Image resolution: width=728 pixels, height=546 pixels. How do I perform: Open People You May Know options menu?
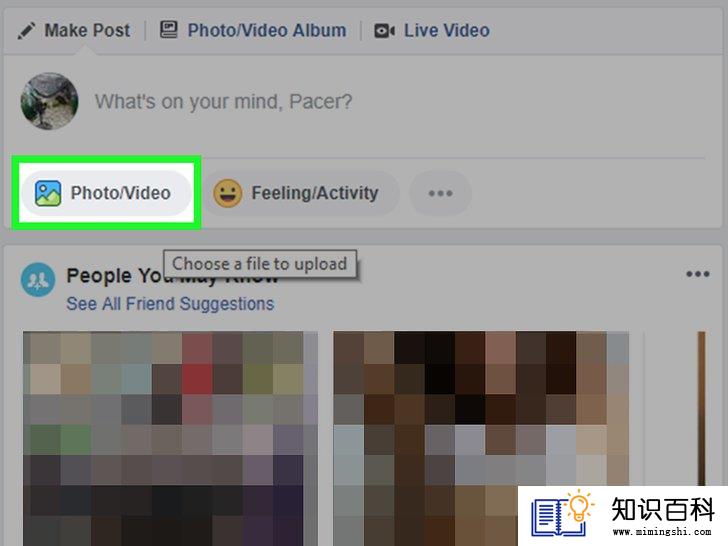click(698, 274)
